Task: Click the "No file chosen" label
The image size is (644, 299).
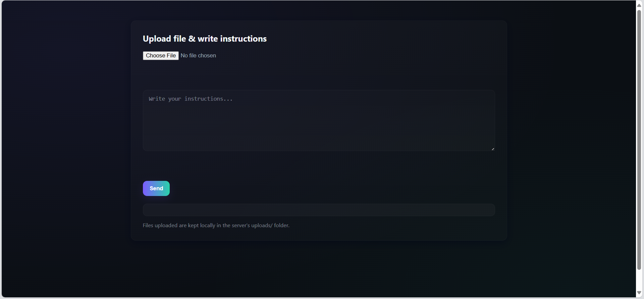Action: click(x=198, y=56)
